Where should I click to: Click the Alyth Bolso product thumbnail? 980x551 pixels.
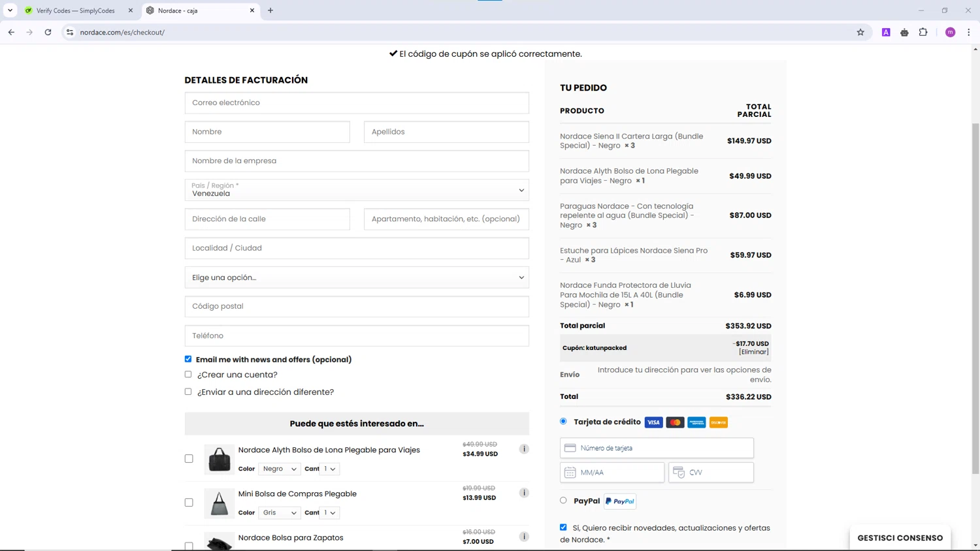click(219, 460)
